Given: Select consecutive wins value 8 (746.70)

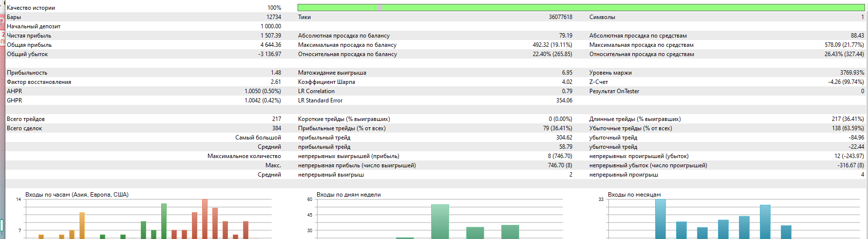Looking at the screenshot, I should [x=560, y=156].
